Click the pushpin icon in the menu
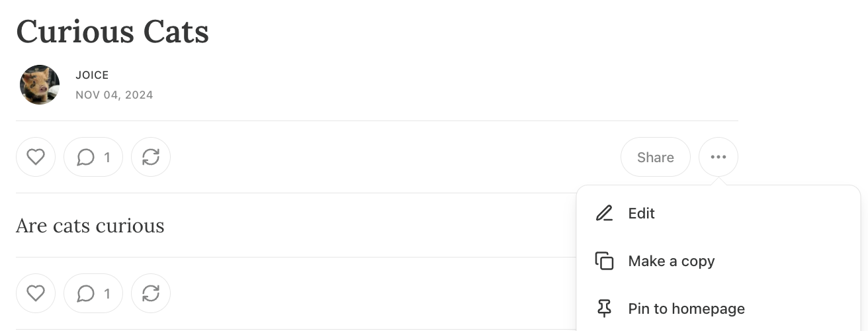Image resolution: width=868 pixels, height=331 pixels. 605,308
